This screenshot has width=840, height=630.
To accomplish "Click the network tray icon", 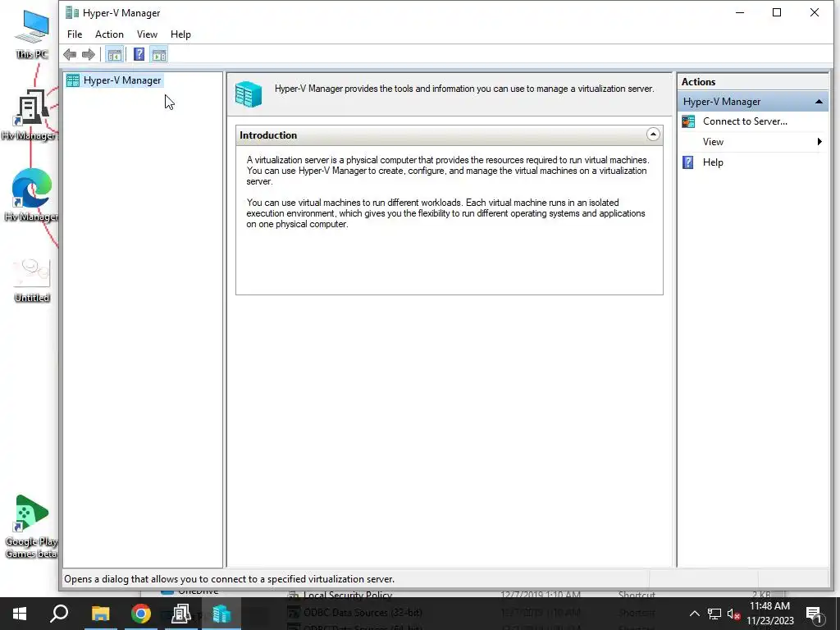I will coord(714,614).
